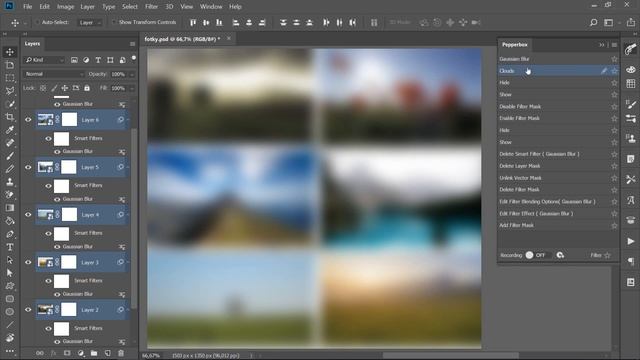Select the Path Selection tool

tap(10, 260)
